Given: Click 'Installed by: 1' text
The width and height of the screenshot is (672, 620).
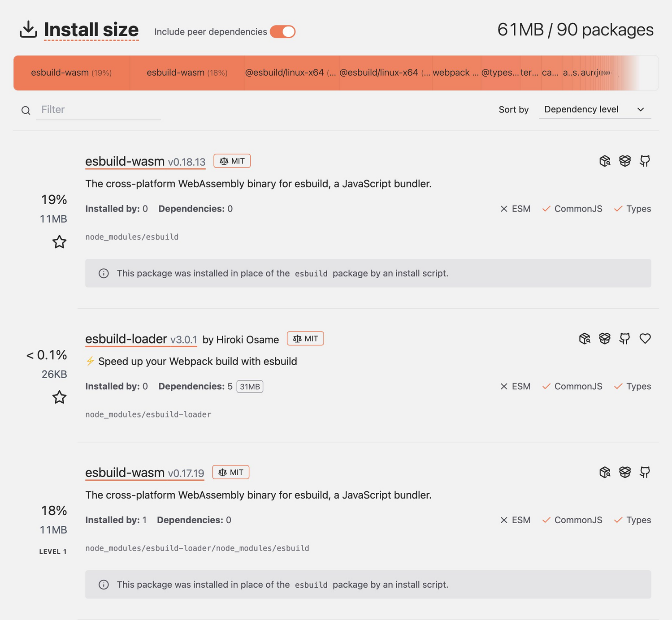Looking at the screenshot, I should tap(116, 520).
